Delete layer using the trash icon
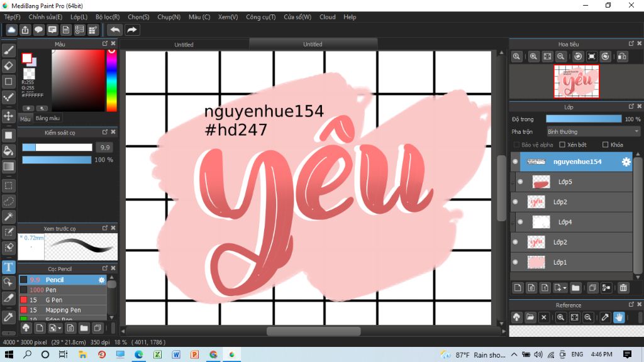This screenshot has width=644, height=362. click(x=623, y=288)
